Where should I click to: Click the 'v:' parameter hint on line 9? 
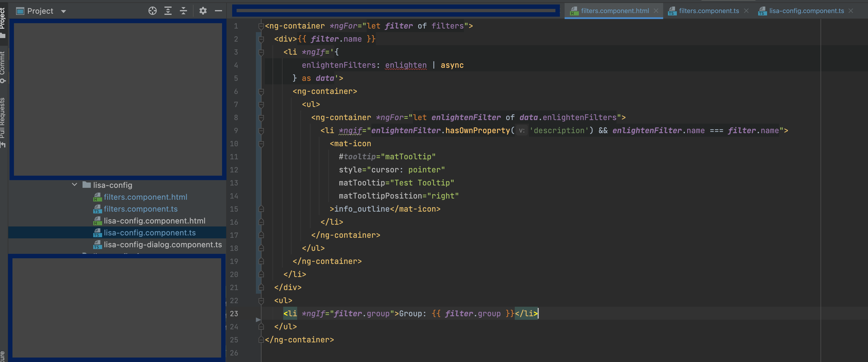(521, 130)
